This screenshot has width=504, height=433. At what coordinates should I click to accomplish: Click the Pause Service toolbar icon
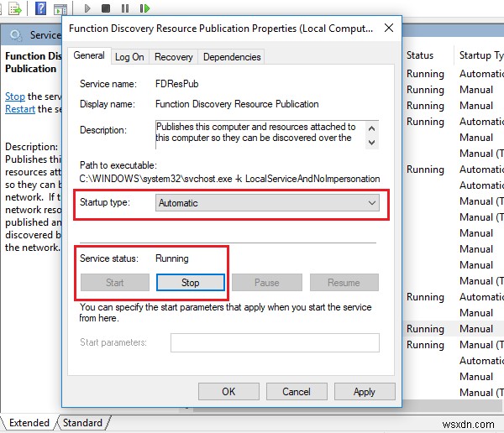coord(125,8)
